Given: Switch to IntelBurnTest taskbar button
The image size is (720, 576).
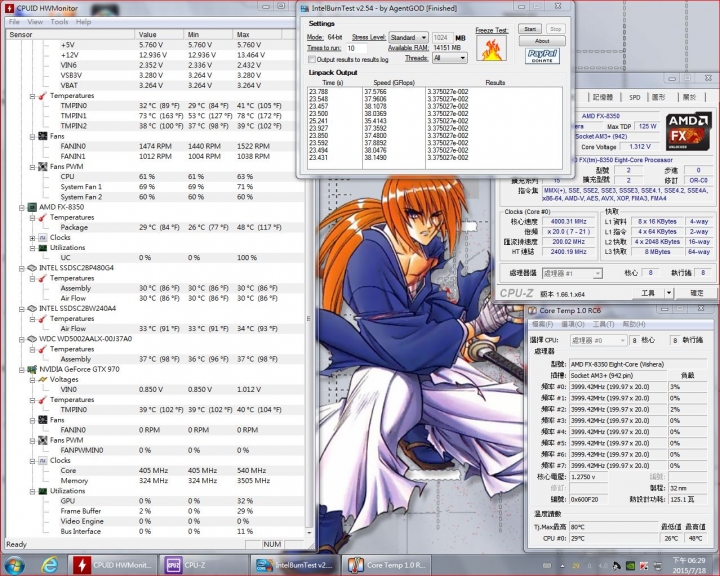Looking at the screenshot, I should click(295, 565).
